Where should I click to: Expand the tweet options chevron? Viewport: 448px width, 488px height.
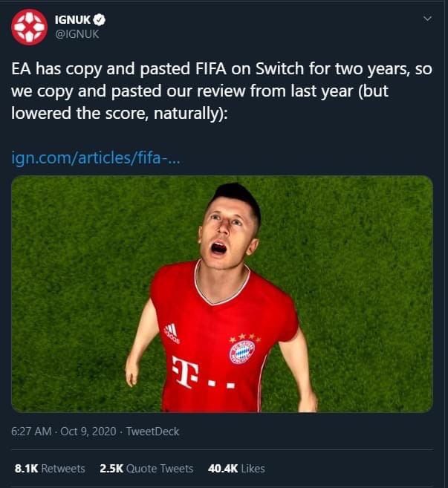click(426, 18)
